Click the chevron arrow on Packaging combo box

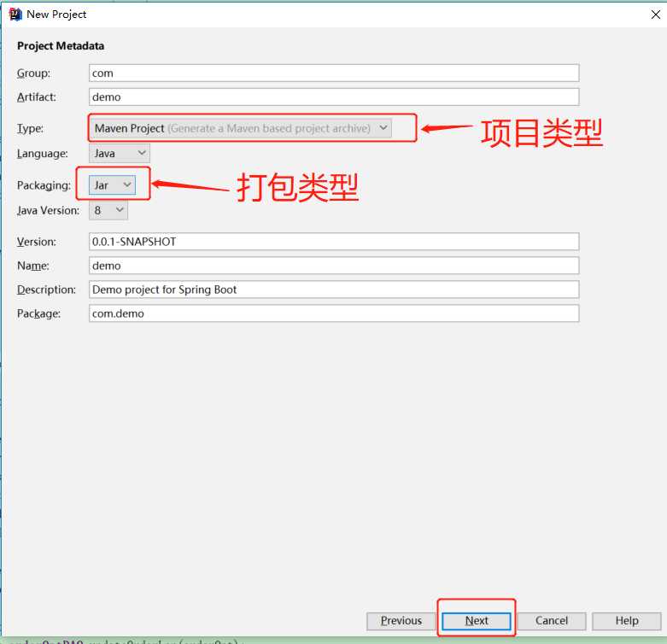pos(126,184)
